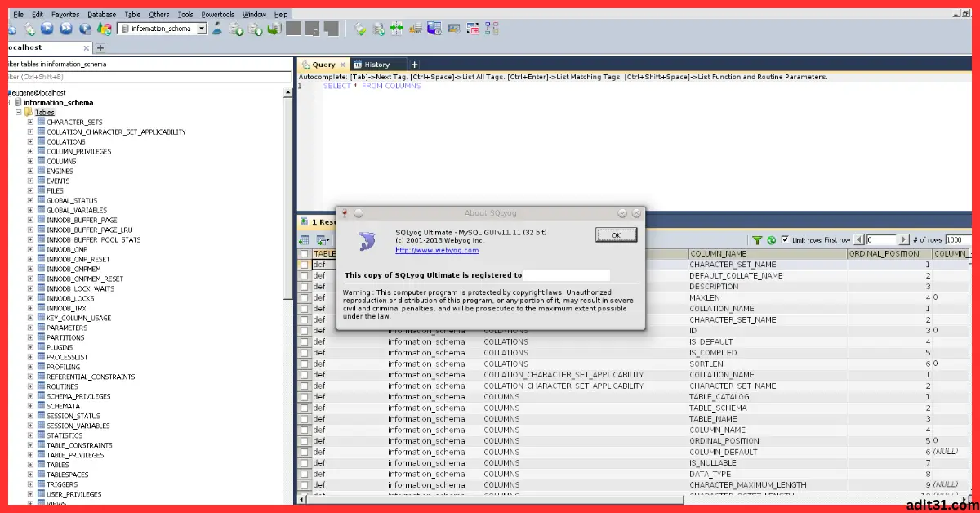
Task: Click the small monitor icon left of the red table icon
Action: coord(453,29)
